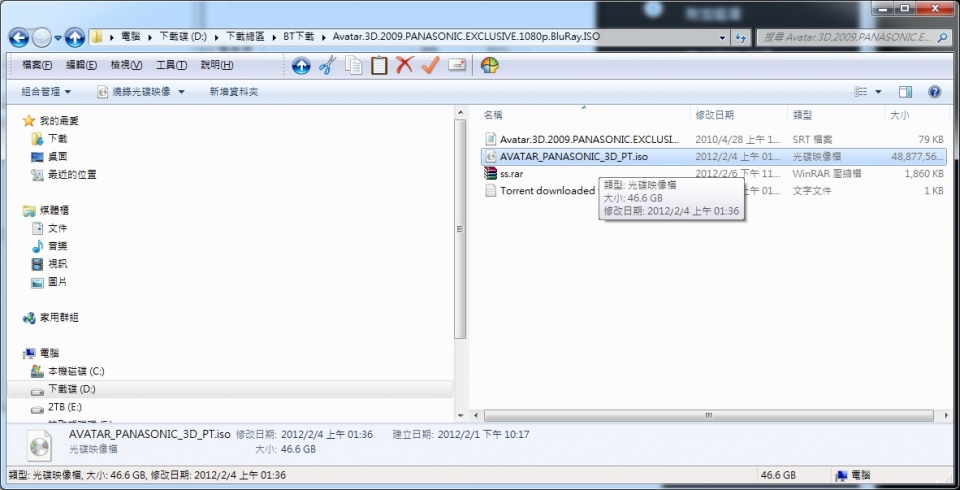960x490 pixels.
Task: Open the 說明(H) menu
Action: point(217,65)
